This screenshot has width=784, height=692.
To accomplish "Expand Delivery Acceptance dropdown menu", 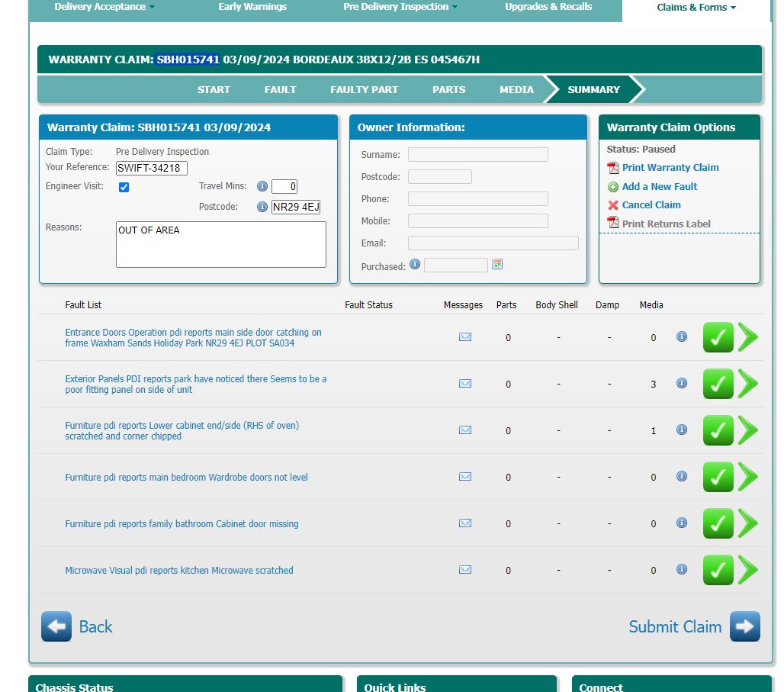I will [x=104, y=7].
